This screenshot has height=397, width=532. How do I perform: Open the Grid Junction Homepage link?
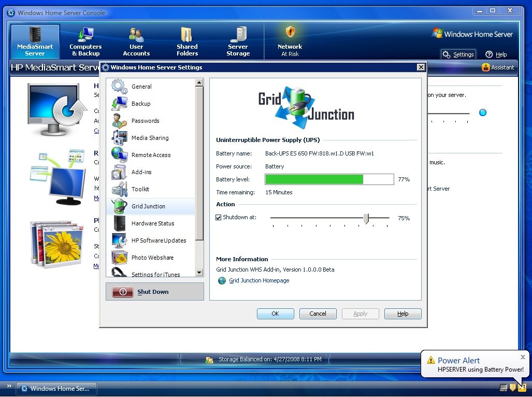click(x=259, y=280)
